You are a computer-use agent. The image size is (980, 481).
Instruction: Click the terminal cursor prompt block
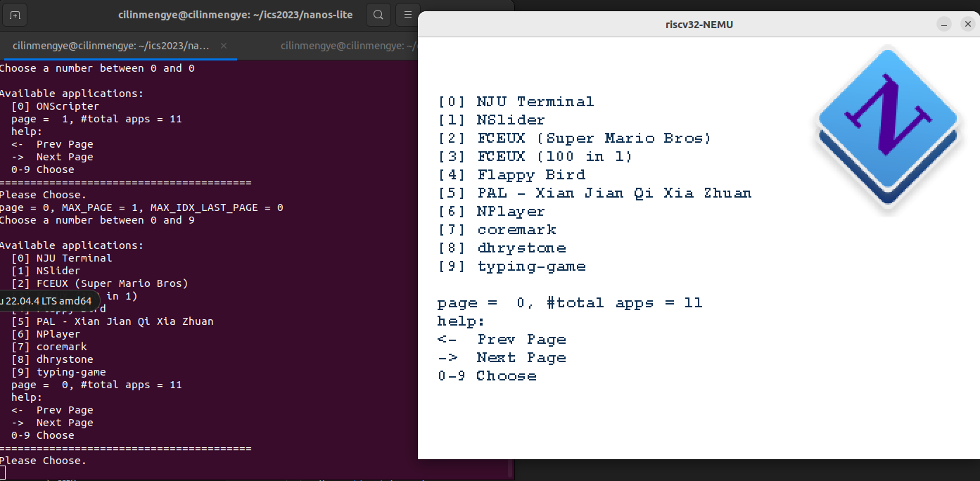(x=3, y=473)
